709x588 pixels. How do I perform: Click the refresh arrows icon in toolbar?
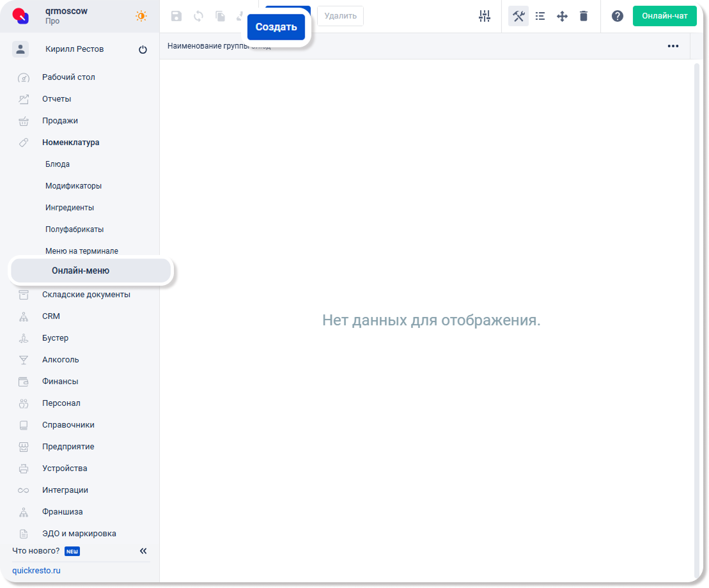pyautogui.click(x=198, y=17)
